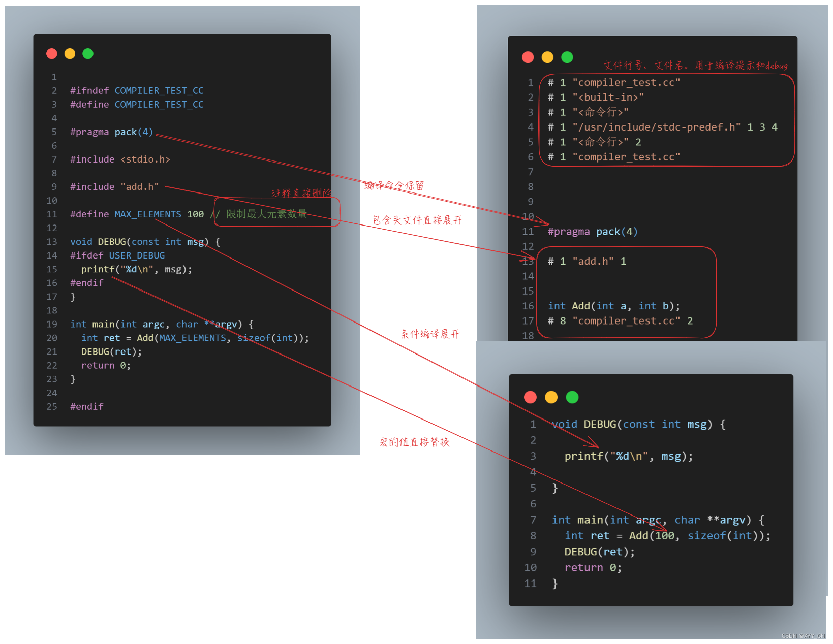Click the green dot in the source code window
The image size is (833, 644).
[88, 54]
